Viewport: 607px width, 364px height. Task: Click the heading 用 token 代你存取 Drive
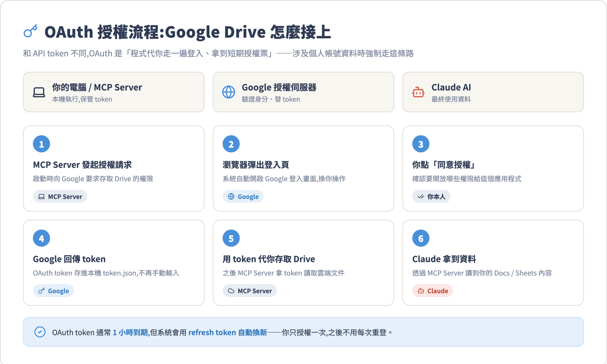pyautogui.click(x=269, y=259)
